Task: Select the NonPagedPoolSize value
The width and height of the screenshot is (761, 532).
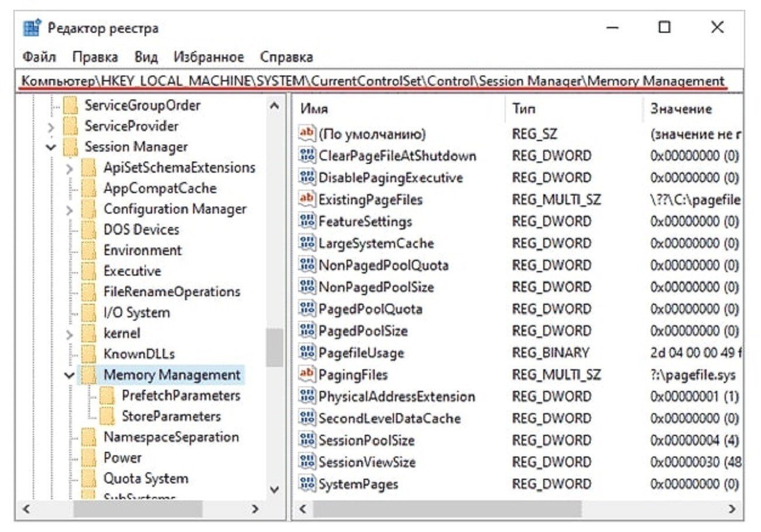Action: (376, 287)
